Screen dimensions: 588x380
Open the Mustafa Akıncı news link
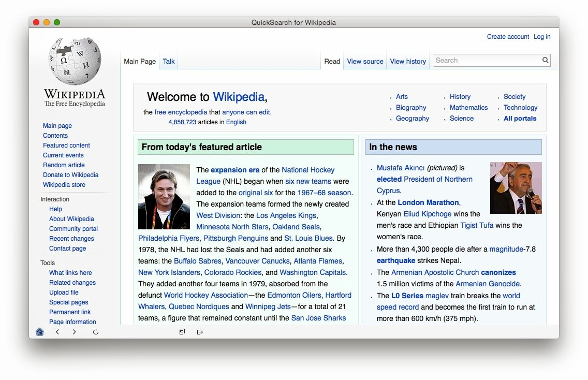[401, 168]
